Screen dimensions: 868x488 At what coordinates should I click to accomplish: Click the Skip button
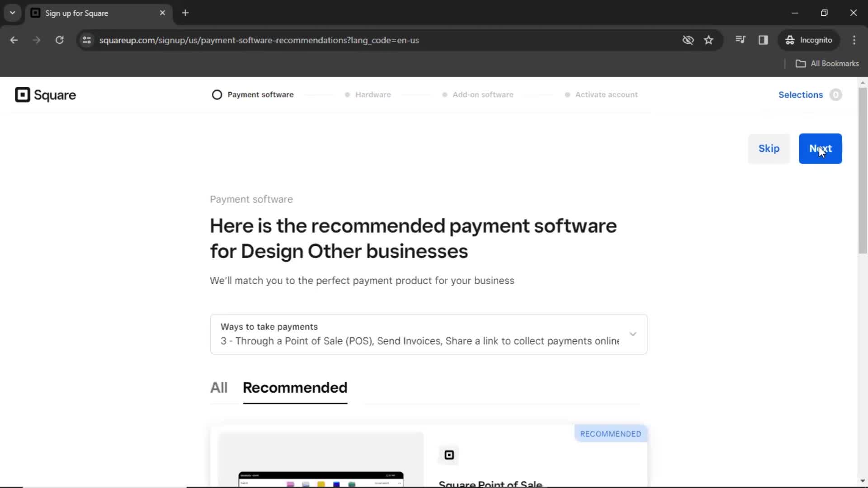(x=769, y=148)
